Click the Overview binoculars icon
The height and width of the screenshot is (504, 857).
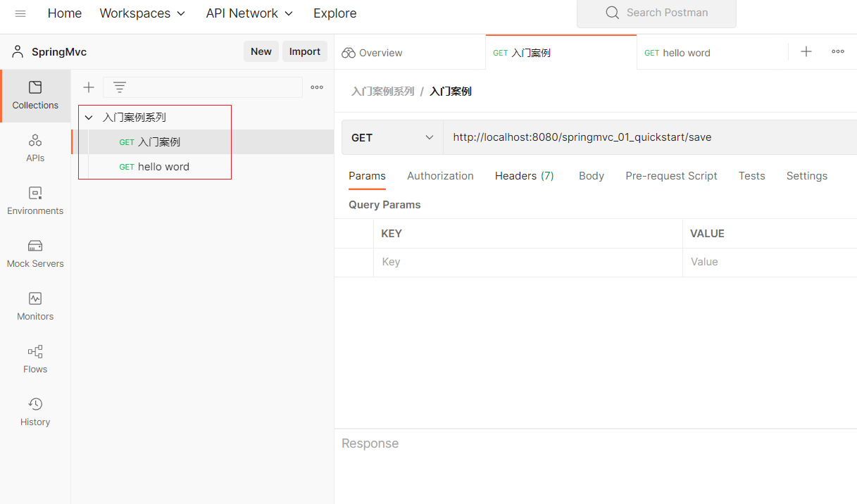(x=348, y=53)
